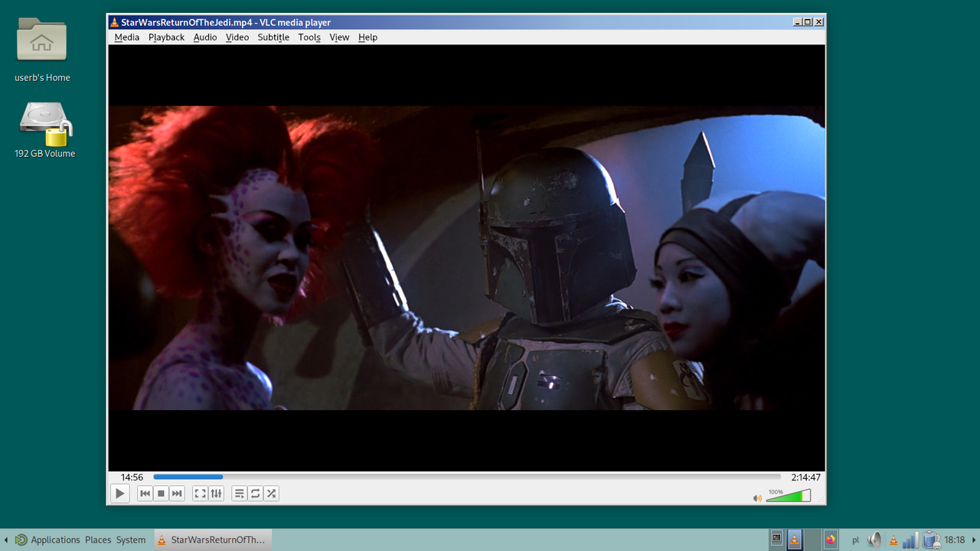Image resolution: width=980 pixels, height=551 pixels.
Task: Show extended settings and effects
Action: point(216,494)
